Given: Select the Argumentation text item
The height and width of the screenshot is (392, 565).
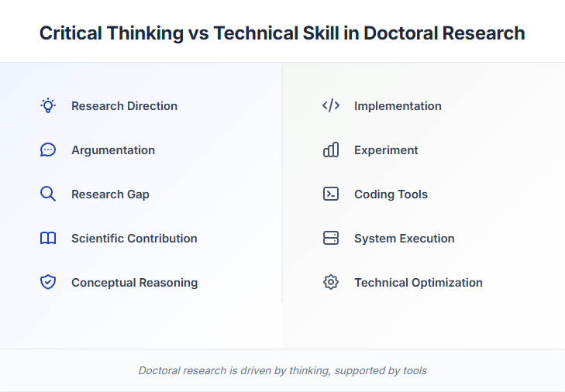Looking at the screenshot, I should pos(113,150).
